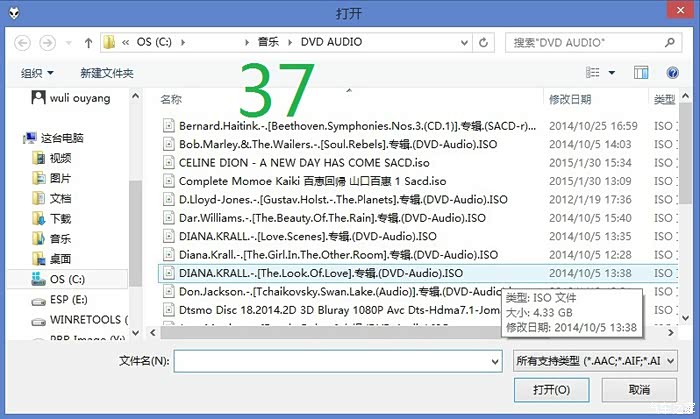This screenshot has width=700, height=419.
Task: Select Bernard.Haitink Beethoven Symphonies file
Action: (357, 126)
